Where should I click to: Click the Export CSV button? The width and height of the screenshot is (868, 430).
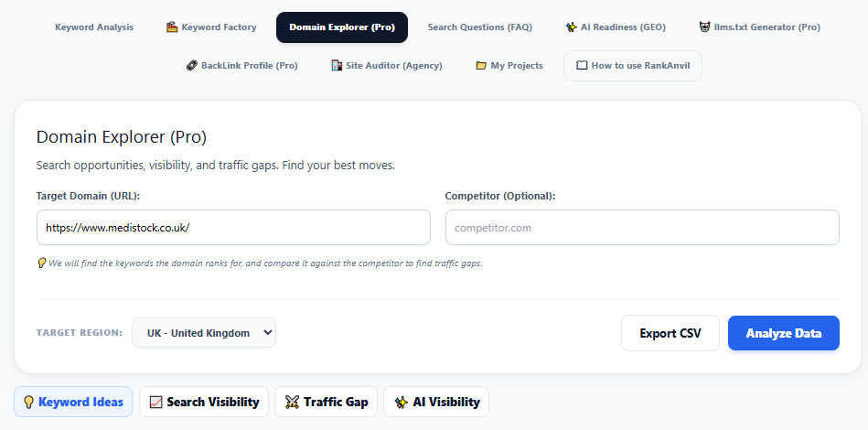(670, 333)
